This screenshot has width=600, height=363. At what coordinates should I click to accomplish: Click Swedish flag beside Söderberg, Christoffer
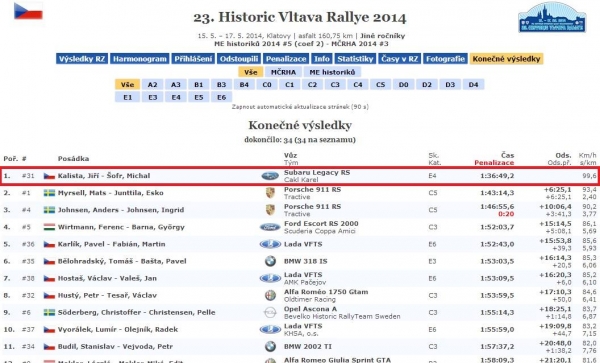pyautogui.click(x=49, y=313)
